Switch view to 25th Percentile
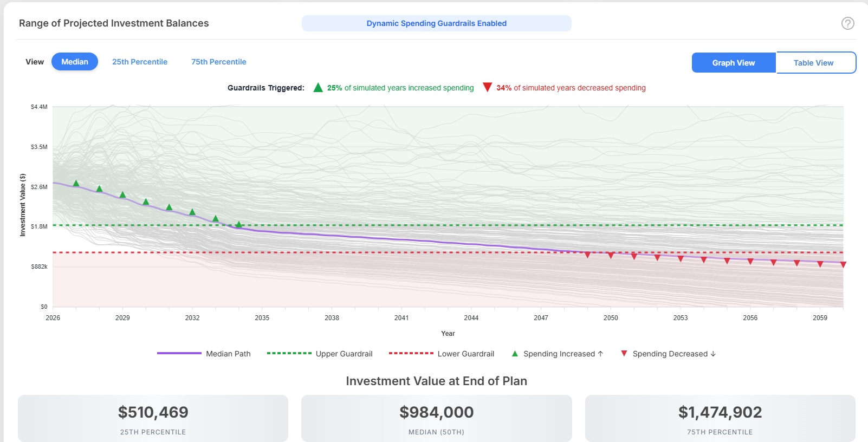Screen dimensions: 868x442 tap(140, 62)
